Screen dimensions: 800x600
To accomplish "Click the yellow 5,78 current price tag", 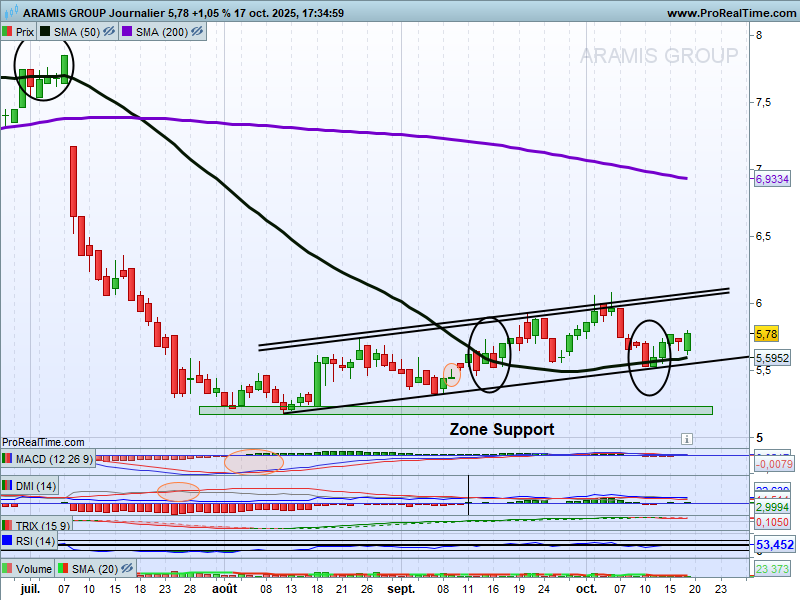I will point(766,334).
